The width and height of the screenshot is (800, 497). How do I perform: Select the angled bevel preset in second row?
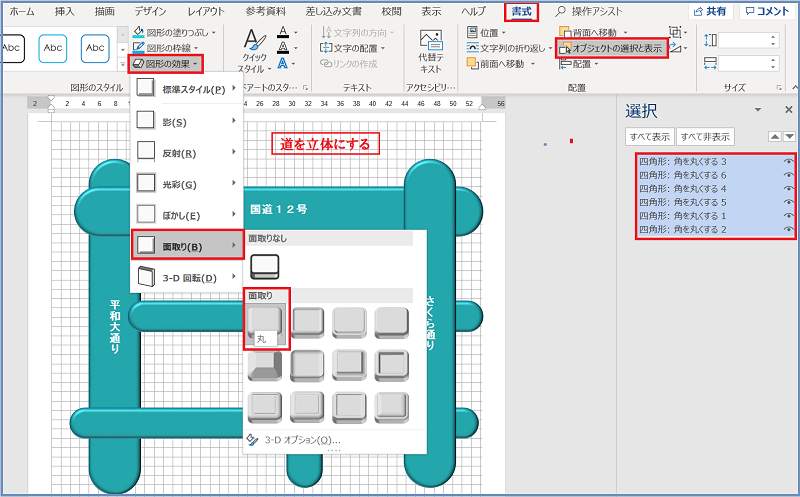click(265, 366)
